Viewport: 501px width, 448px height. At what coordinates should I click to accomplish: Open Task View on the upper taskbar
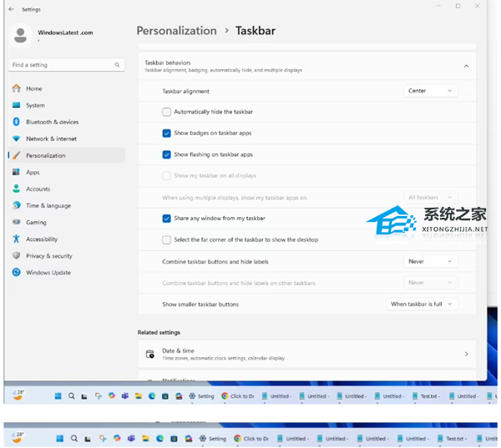click(x=84, y=396)
